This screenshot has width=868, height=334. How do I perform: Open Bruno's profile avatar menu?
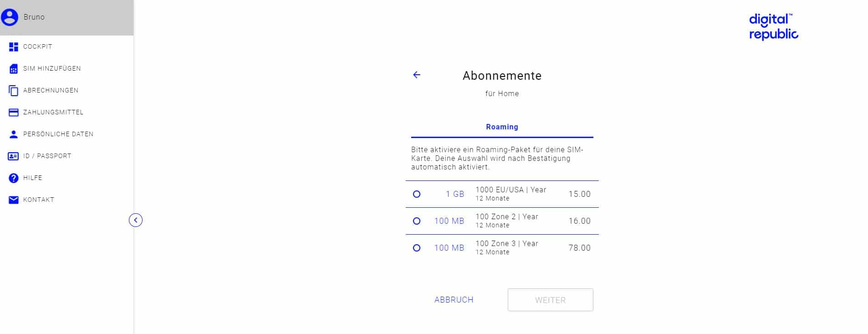point(10,17)
